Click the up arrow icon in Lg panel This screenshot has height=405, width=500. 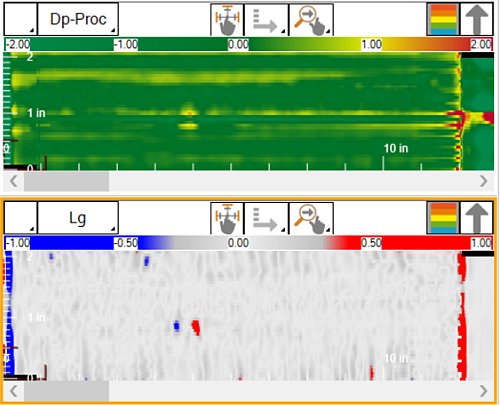pyautogui.click(x=476, y=218)
